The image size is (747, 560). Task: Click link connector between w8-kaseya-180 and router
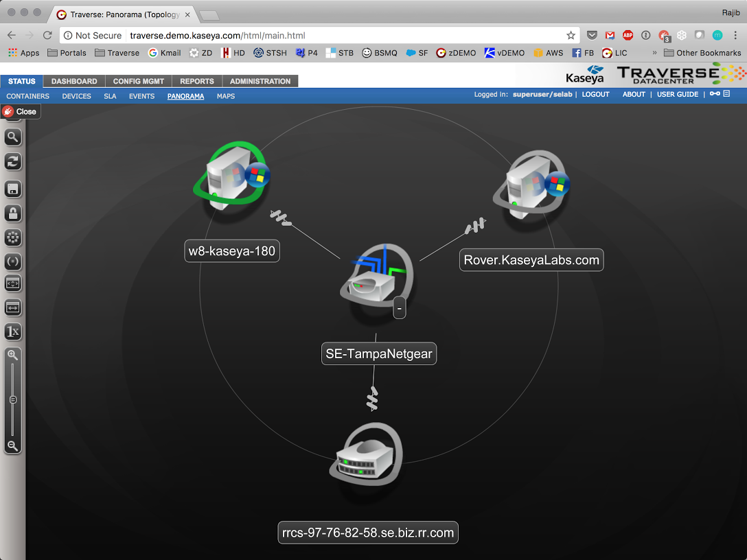tap(281, 218)
